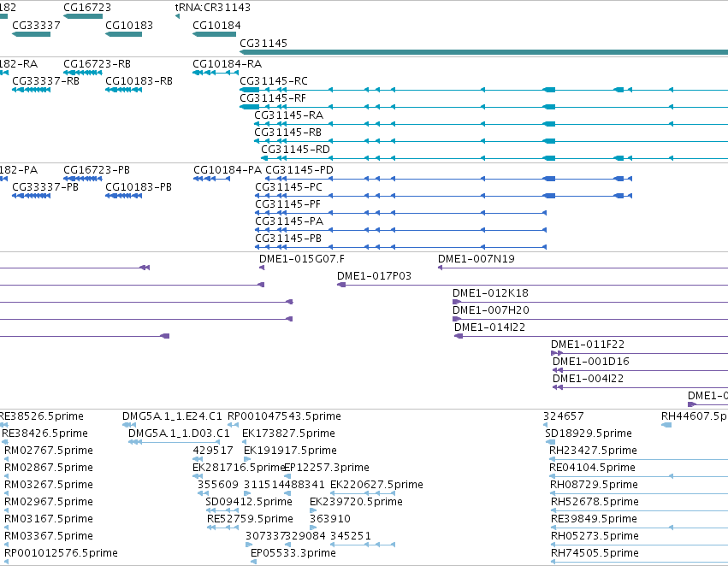Click EST RP001012576.5prime
The height and width of the screenshot is (566, 728).
(x=61, y=553)
